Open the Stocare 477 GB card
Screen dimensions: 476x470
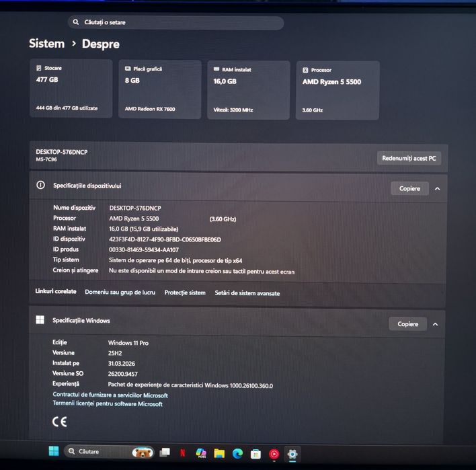[71, 88]
